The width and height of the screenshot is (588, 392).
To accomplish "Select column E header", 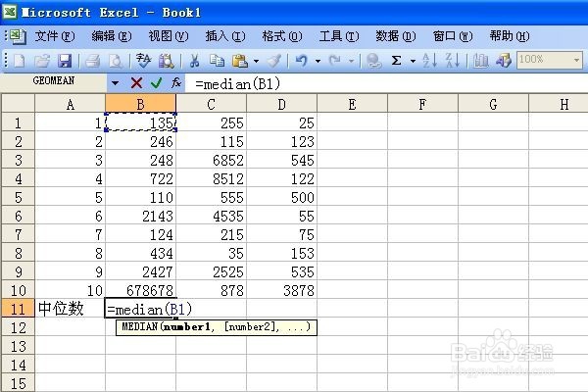I will (x=352, y=104).
